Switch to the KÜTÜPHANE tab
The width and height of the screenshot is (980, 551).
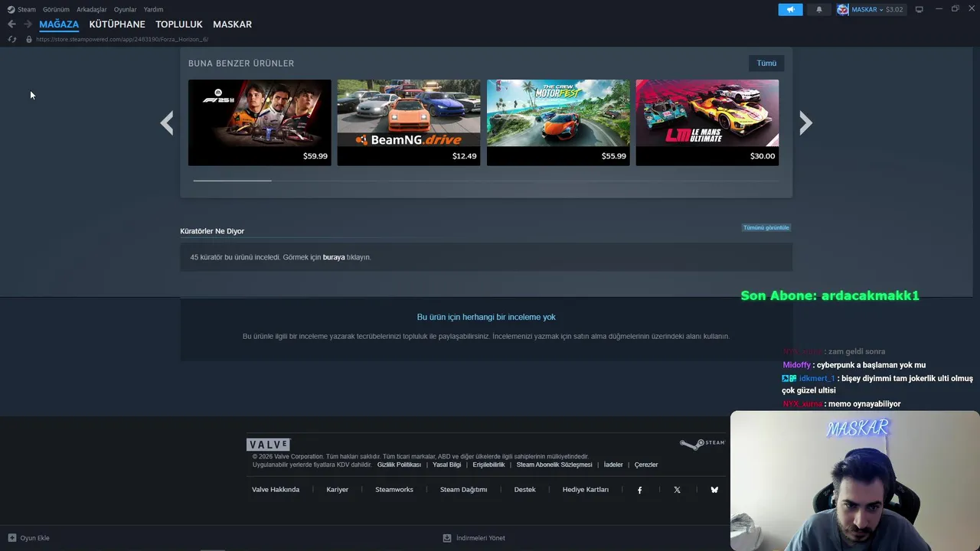coord(117,24)
